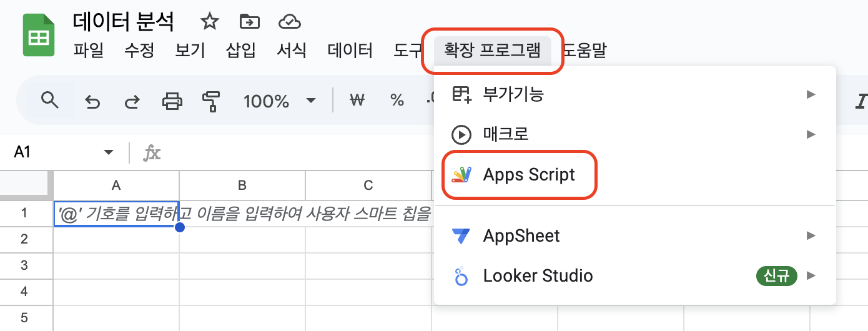Screen dimensions: 868x331
Task: Check cloud save status icon
Action: (x=289, y=22)
